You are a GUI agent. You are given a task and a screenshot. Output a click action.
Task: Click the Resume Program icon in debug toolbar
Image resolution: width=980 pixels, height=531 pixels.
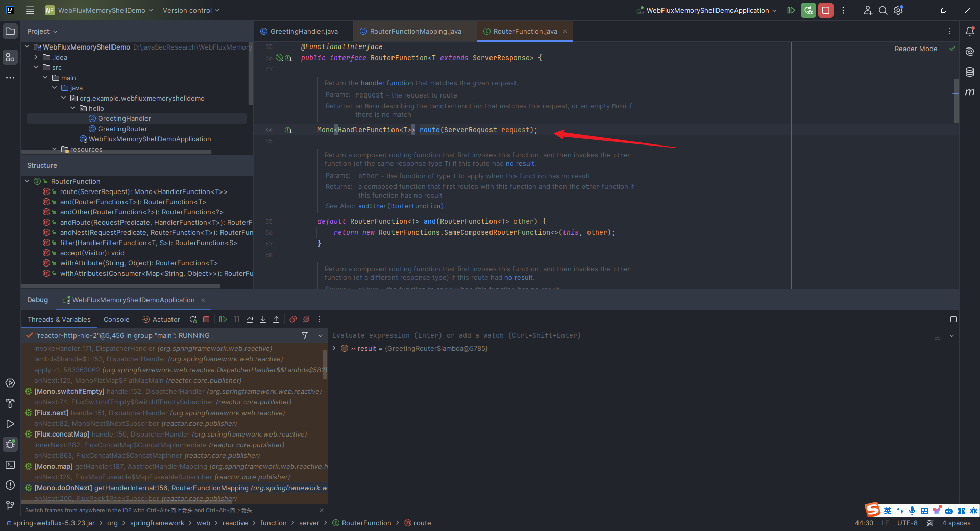point(223,320)
